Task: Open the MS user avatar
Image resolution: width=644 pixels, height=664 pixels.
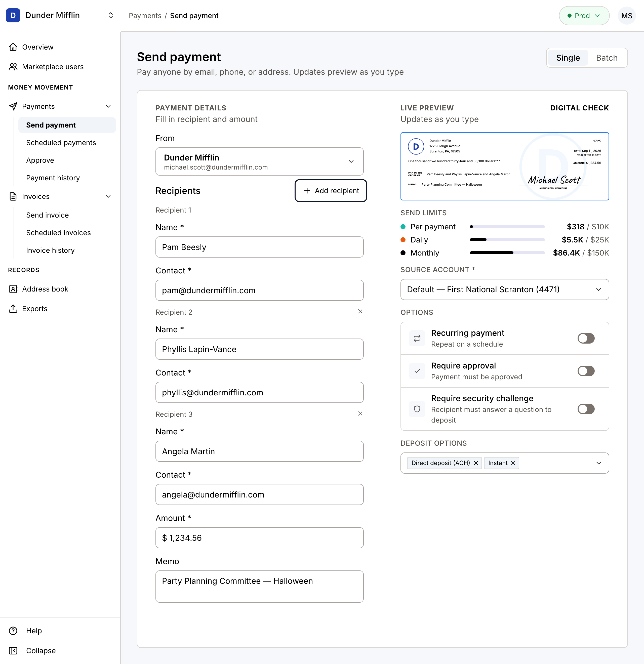Action: [626, 16]
